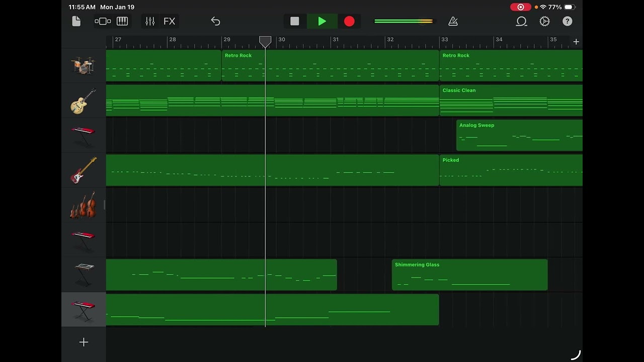This screenshot has height=362, width=644.
Task: Open My Songs document browser
Action: [x=76, y=21]
